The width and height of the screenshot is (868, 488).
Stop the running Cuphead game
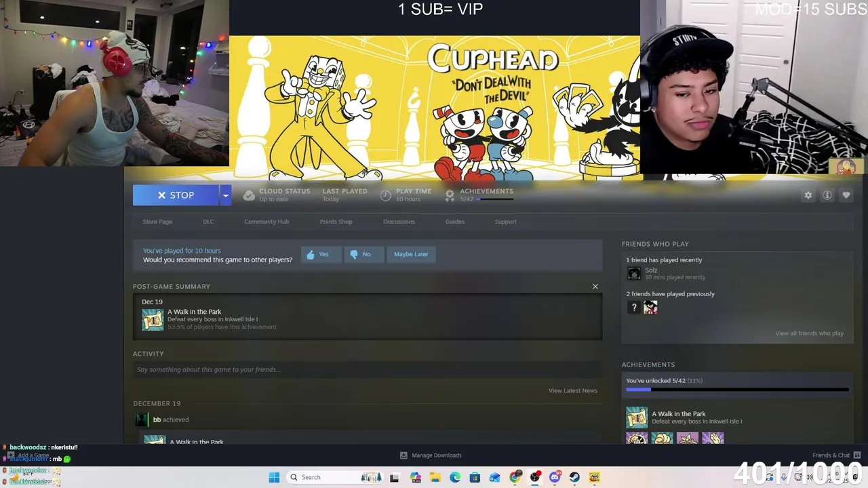click(176, 195)
